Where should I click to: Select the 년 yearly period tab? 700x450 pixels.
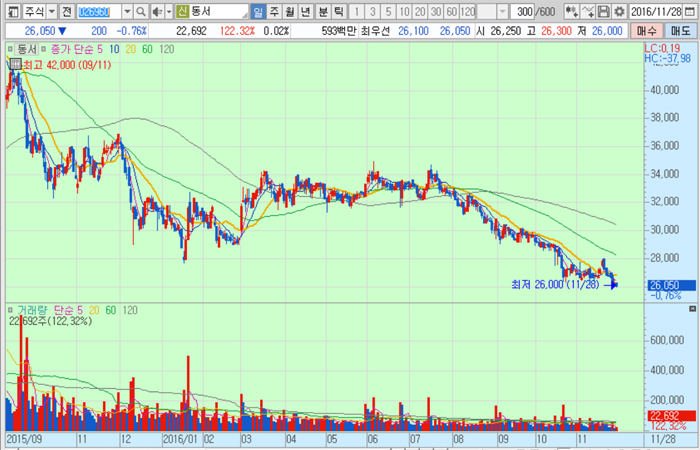tap(306, 12)
